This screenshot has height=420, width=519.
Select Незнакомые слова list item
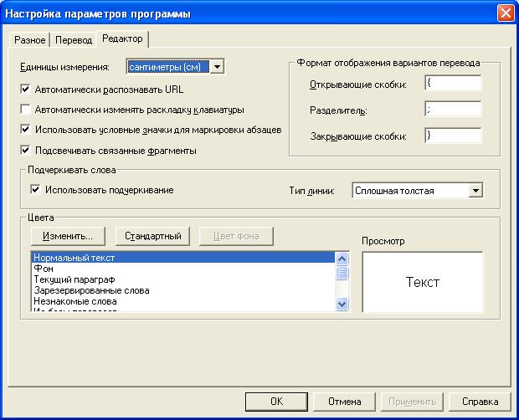pyautogui.click(x=183, y=301)
